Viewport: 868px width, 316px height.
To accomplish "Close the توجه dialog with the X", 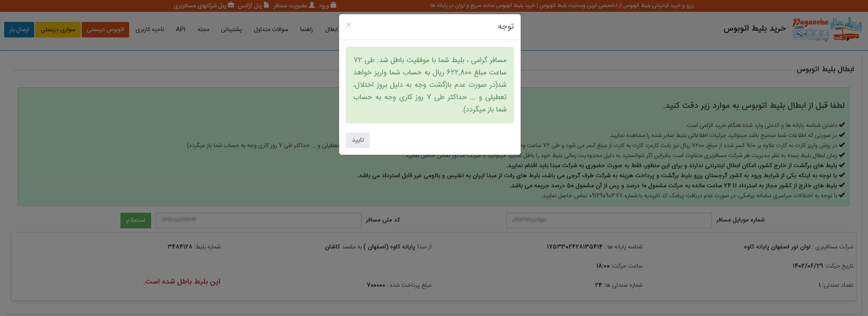I will (349, 25).
